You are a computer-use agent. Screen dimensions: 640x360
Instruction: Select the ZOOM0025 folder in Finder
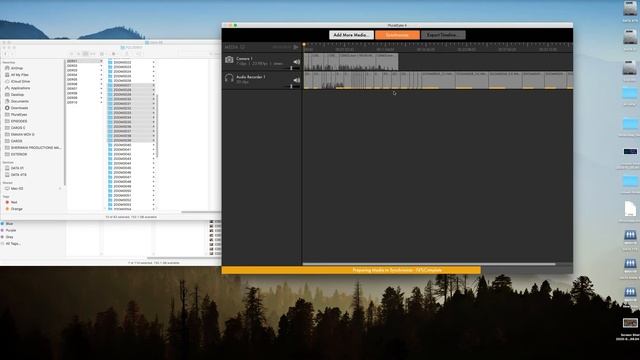coord(122,76)
